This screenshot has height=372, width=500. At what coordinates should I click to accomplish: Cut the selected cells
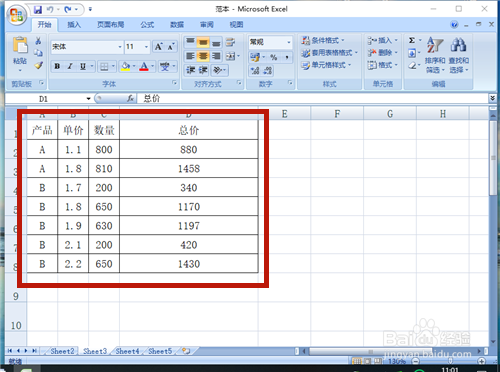coord(38,41)
